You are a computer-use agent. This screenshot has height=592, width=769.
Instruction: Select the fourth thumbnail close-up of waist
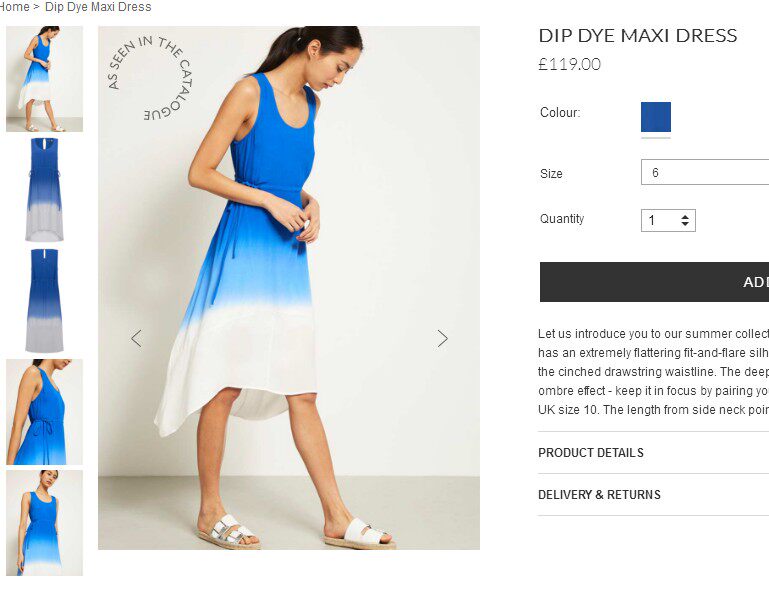44,412
